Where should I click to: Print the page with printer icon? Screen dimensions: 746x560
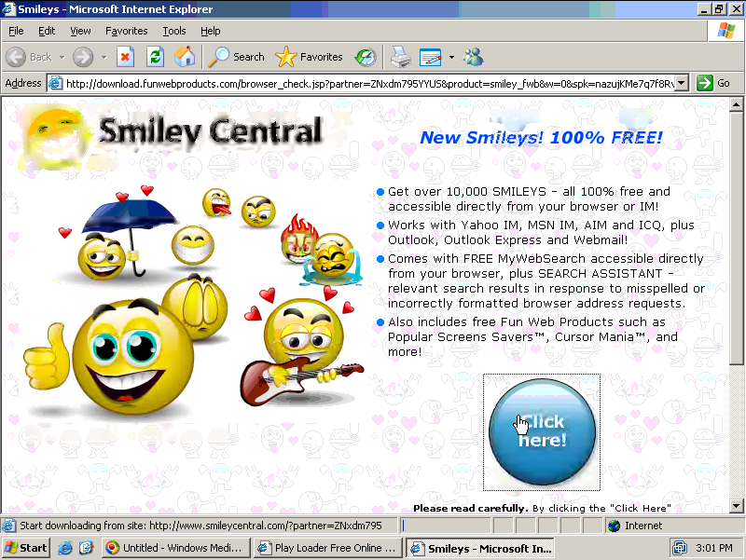click(x=401, y=58)
